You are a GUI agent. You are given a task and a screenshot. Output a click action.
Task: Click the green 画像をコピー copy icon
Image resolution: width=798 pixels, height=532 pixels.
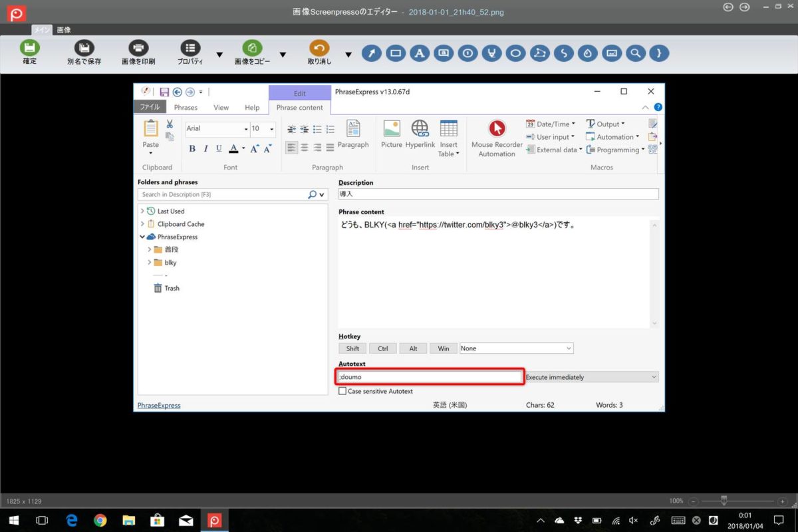pos(252,48)
